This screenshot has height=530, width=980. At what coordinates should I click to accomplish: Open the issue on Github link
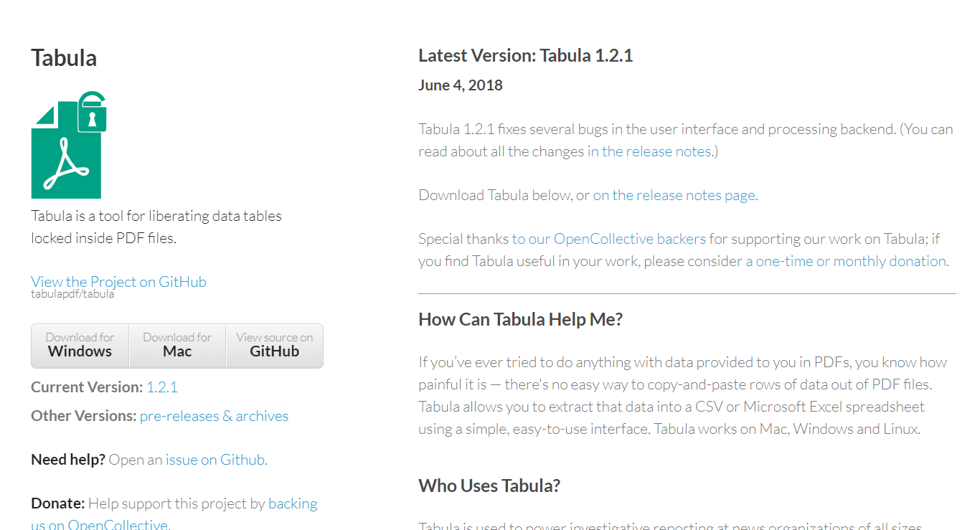tap(215, 460)
